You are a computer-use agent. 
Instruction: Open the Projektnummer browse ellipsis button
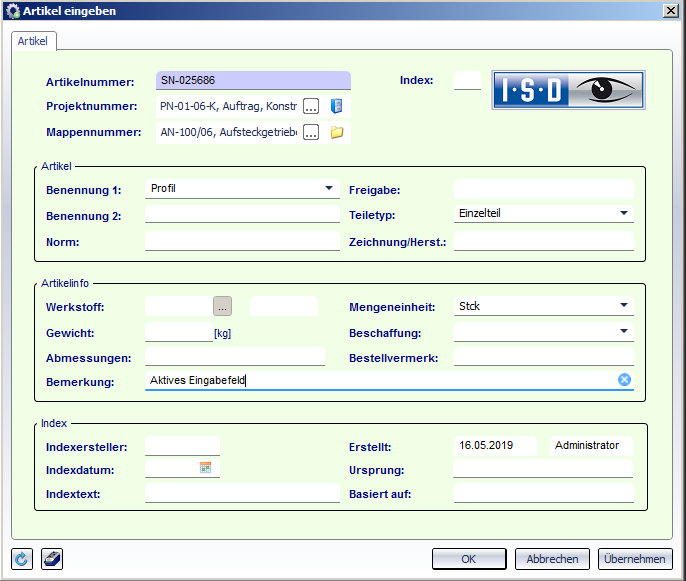(311, 106)
